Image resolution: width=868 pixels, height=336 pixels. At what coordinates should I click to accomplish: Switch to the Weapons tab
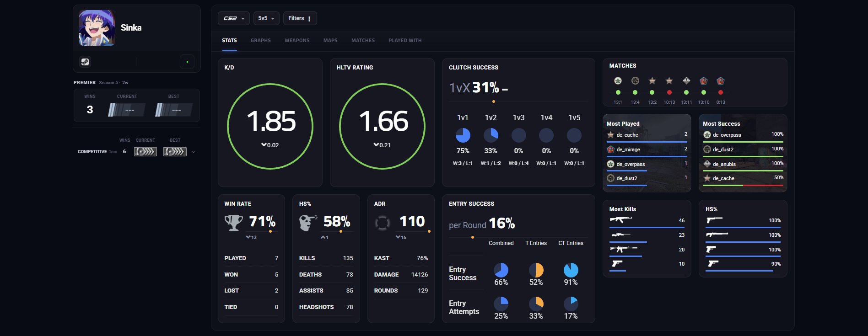[297, 41]
